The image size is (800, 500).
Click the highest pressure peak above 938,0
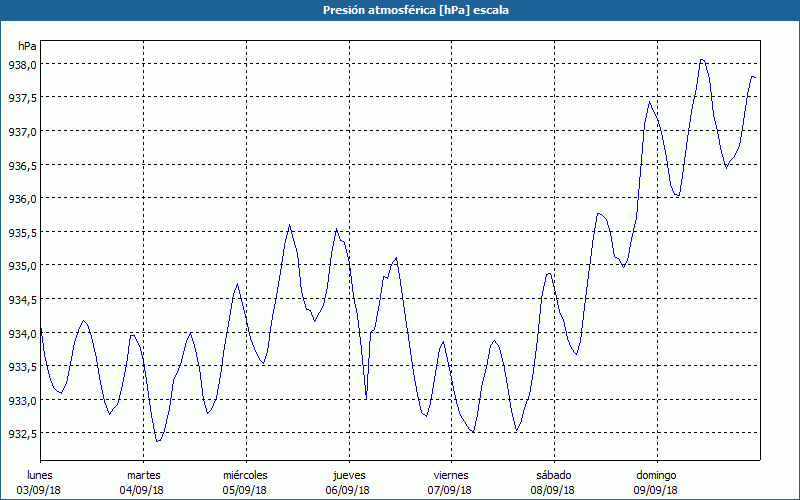[x=702, y=60]
